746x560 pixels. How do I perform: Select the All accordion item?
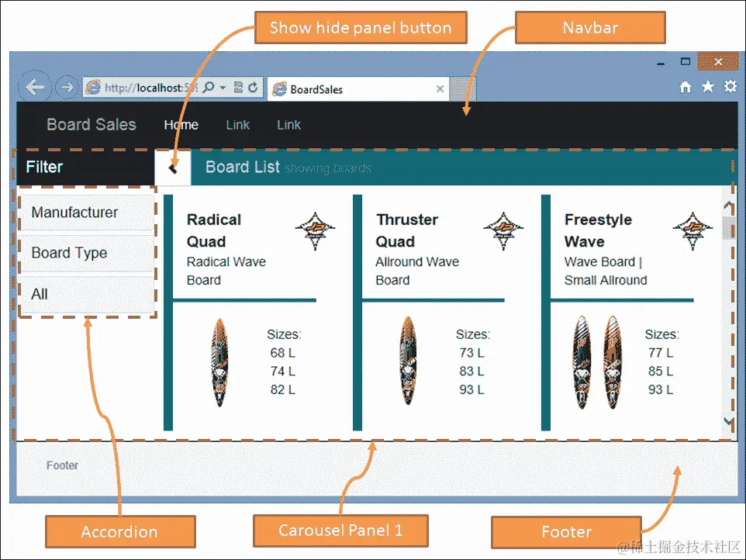(x=87, y=294)
